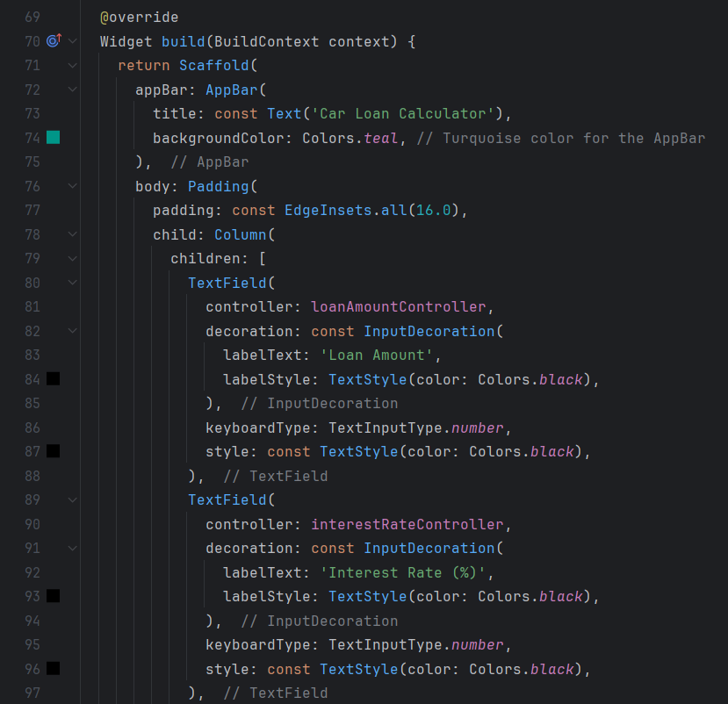Click the black color swatch on line 87
This screenshot has height=704, width=728.
pyautogui.click(x=54, y=450)
